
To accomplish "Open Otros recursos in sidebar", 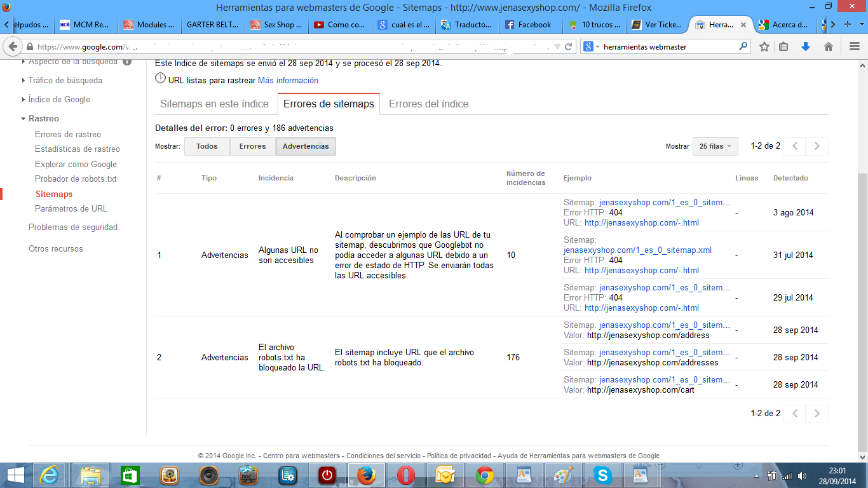I will pyautogui.click(x=56, y=248).
